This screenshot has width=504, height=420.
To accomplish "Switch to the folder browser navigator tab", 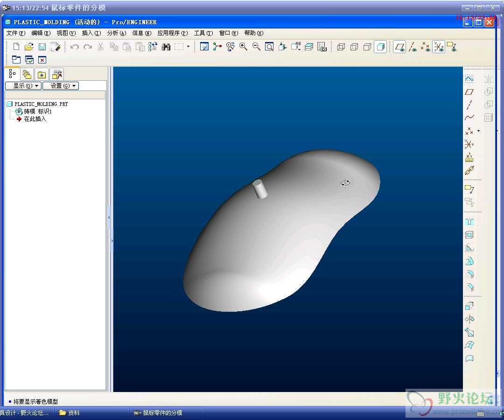I will pyautogui.click(x=27, y=75).
